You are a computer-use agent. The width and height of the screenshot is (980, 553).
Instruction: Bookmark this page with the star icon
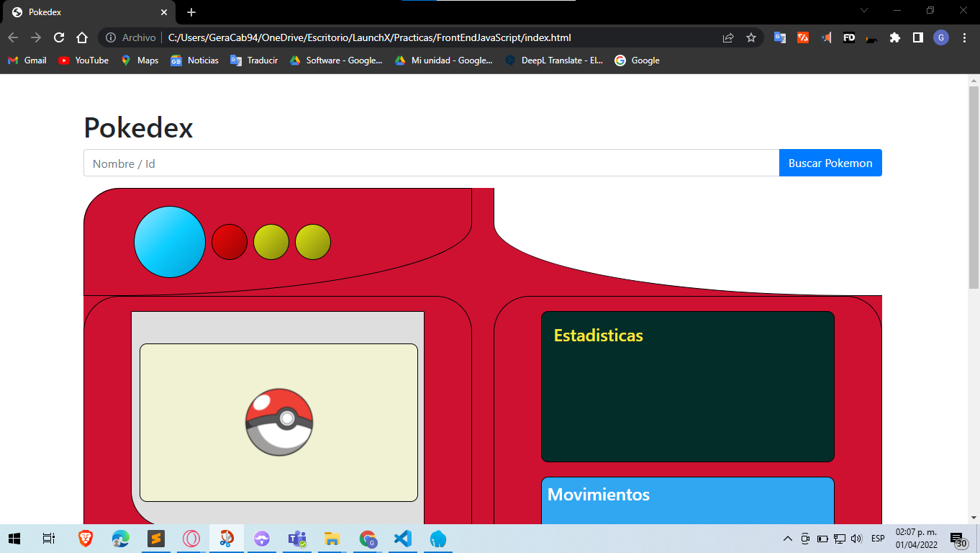[x=751, y=37]
